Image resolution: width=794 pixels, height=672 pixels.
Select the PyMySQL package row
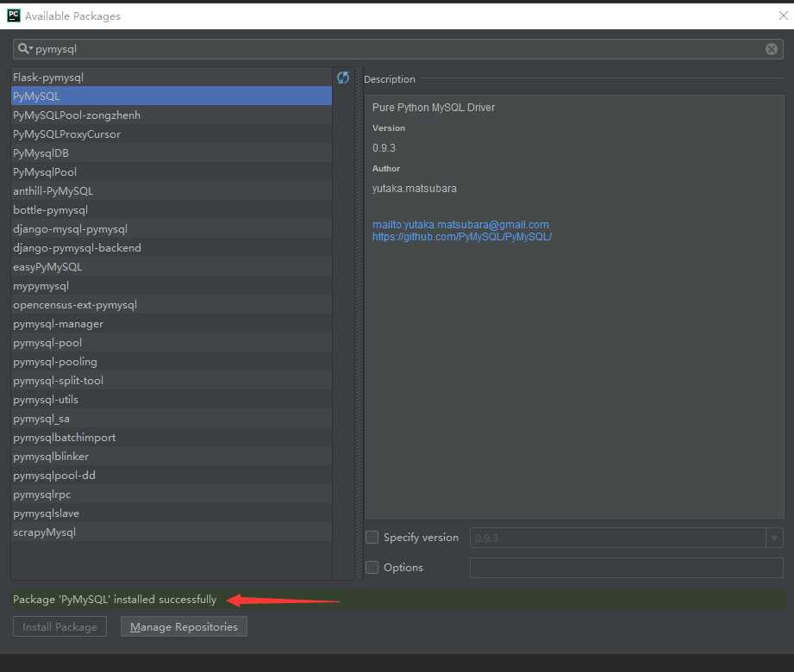(x=172, y=96)
